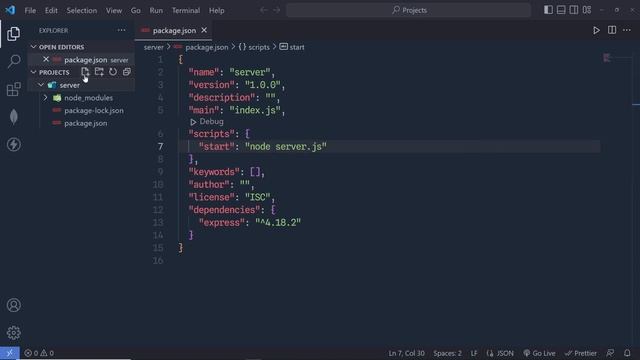Open the Accounts menu icon
640x360 pixels.
pyautogui.click(x=13, y=305)
